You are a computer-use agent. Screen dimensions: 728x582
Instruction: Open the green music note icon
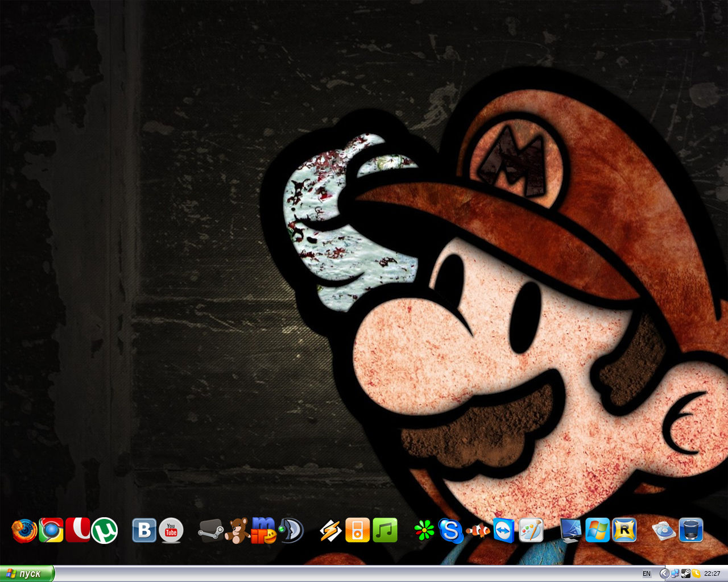384,531
